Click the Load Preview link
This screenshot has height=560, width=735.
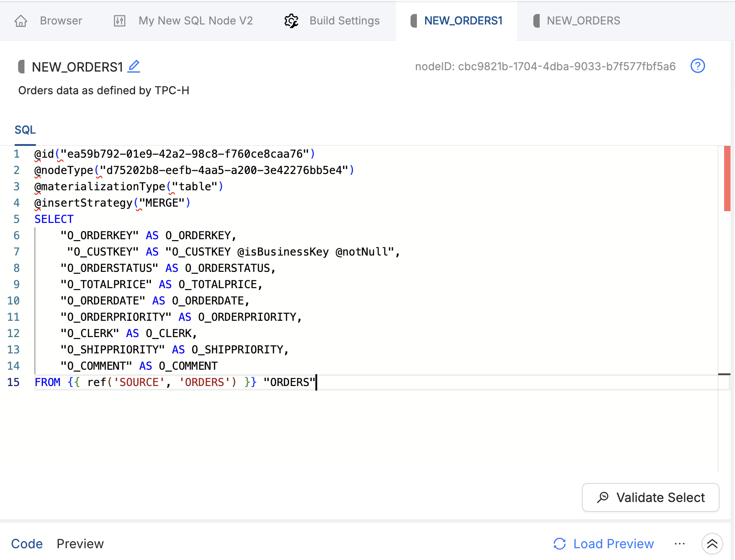613,544
